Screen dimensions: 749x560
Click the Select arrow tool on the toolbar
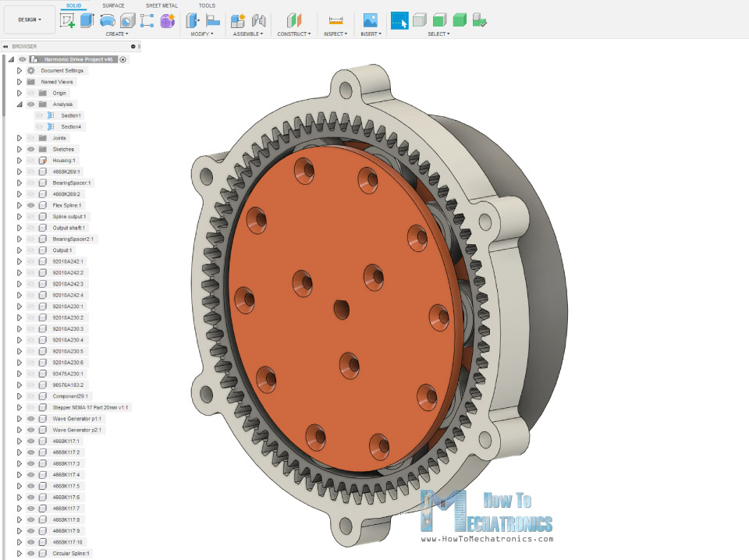[399, 21]
